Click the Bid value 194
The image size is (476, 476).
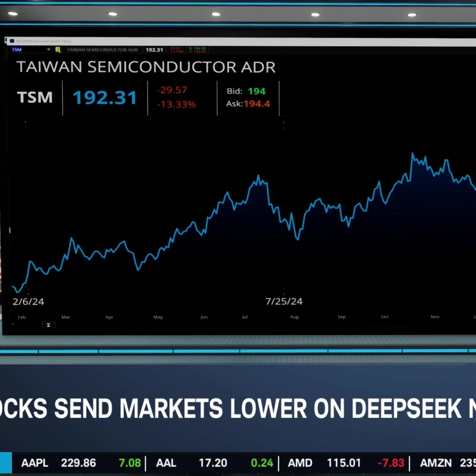pyautogui.click(x=257, y=91)
